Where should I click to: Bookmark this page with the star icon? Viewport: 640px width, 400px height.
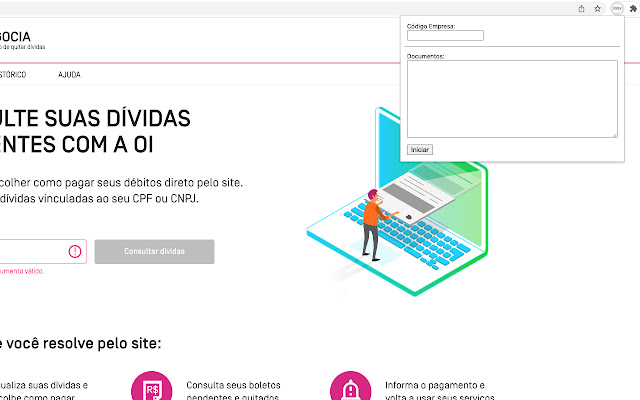[598, 9]
